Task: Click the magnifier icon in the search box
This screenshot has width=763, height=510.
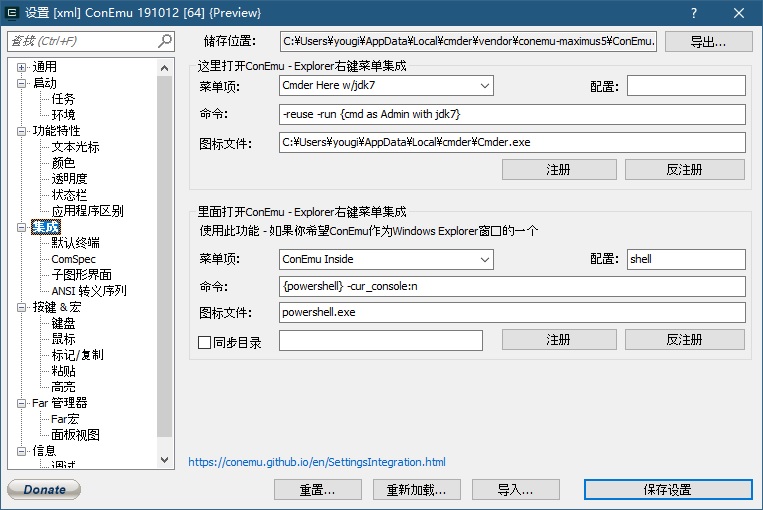Action: [165, 41]
